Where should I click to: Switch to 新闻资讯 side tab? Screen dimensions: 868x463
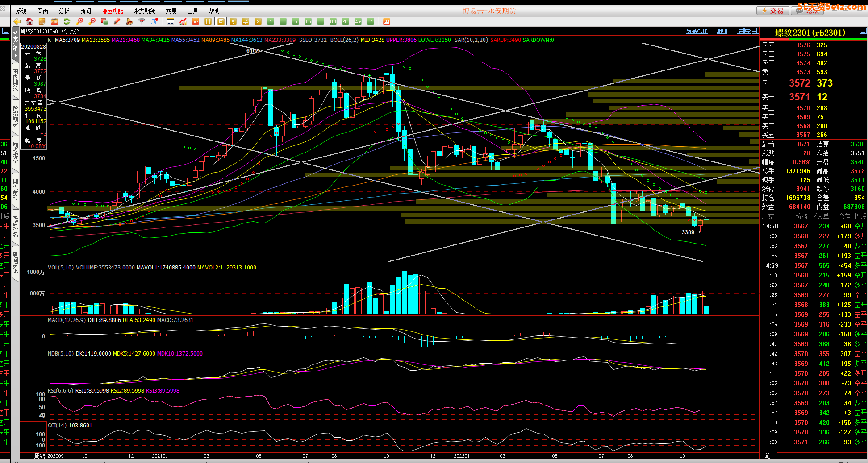click(16, 263)
